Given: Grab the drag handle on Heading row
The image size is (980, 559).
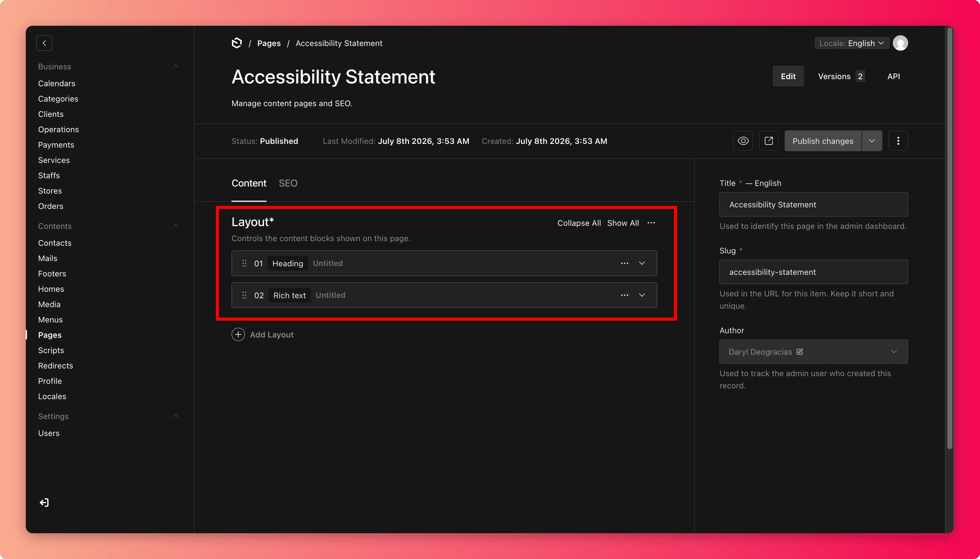Looking at the screenshot, I should [x=244, y=263].
